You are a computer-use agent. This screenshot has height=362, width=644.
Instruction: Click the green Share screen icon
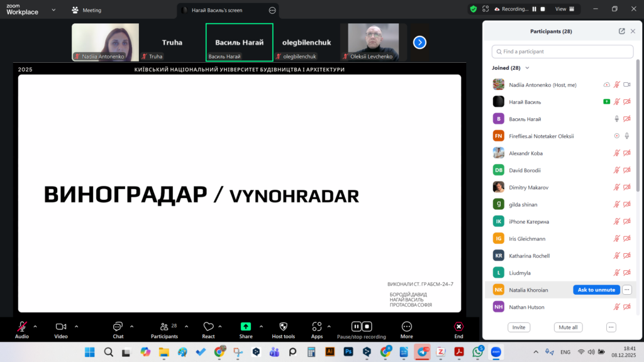pyautogui.click(x=245, y=327)
